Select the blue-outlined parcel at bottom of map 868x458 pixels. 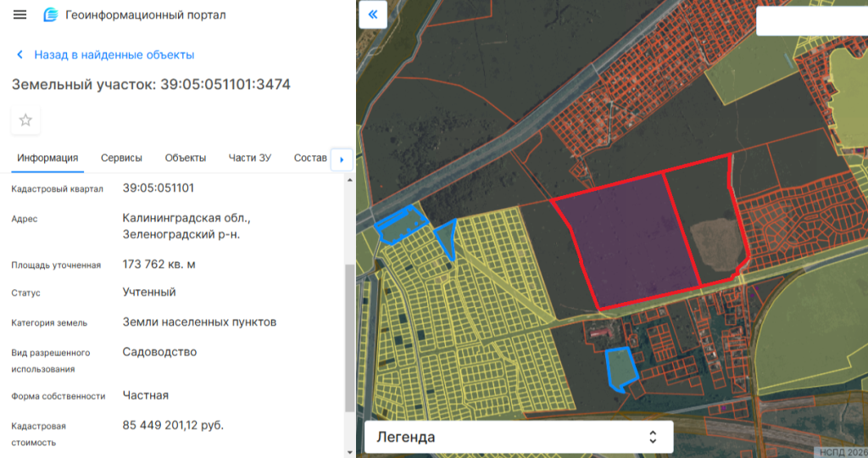[621, 367]
